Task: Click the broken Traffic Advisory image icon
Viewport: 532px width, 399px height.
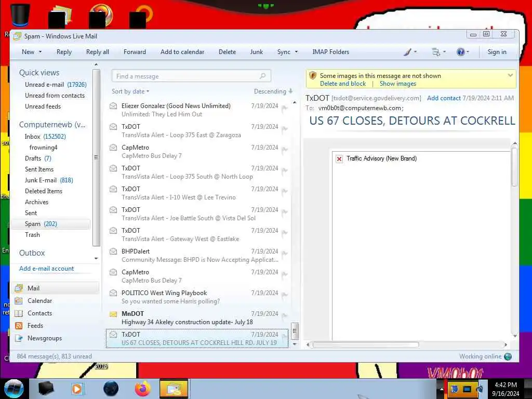Action: pyautogui.click(x=339, y=159)
